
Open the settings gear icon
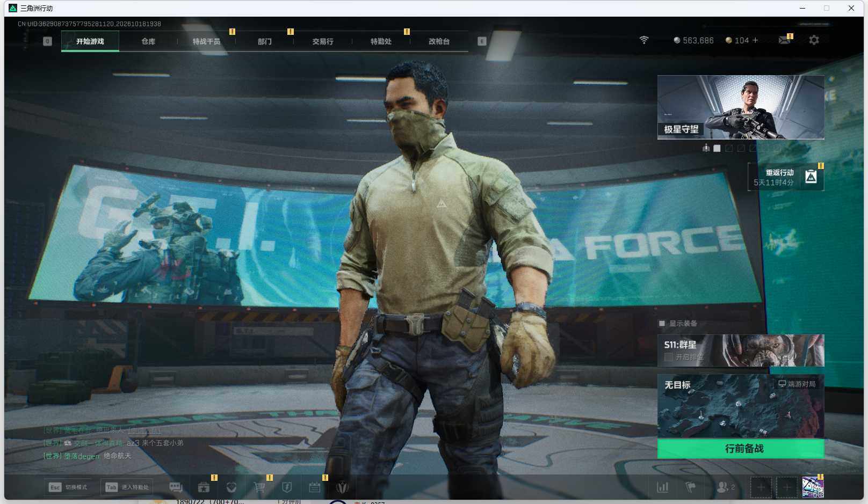pos(814,40)
